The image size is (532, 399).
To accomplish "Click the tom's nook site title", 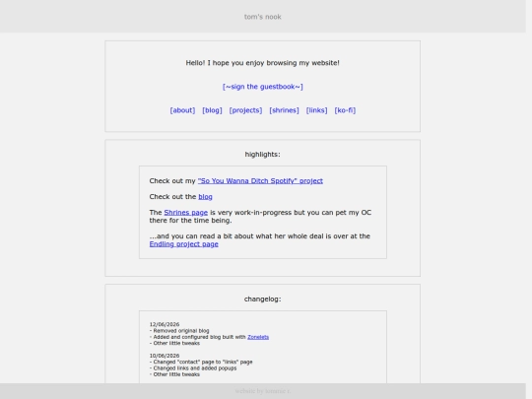I will [263, 17].
